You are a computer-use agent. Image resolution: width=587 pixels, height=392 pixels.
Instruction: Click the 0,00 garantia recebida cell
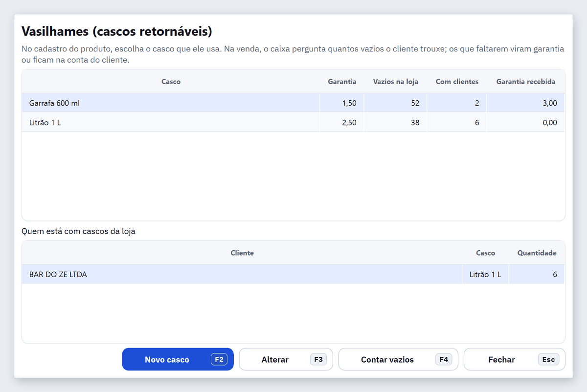526,123
